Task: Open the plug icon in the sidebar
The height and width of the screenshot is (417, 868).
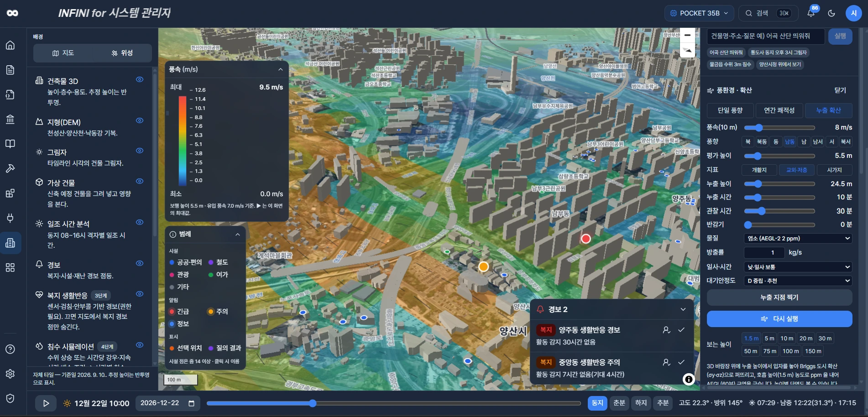Action: pyautogui.click(x=10, y=218)
